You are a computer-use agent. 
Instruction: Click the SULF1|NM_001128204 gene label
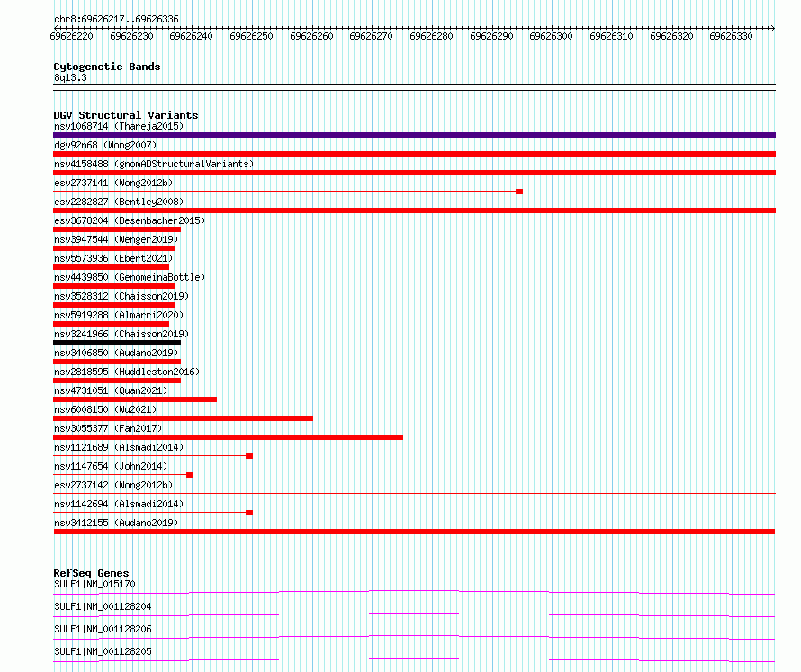coord(103,606)
